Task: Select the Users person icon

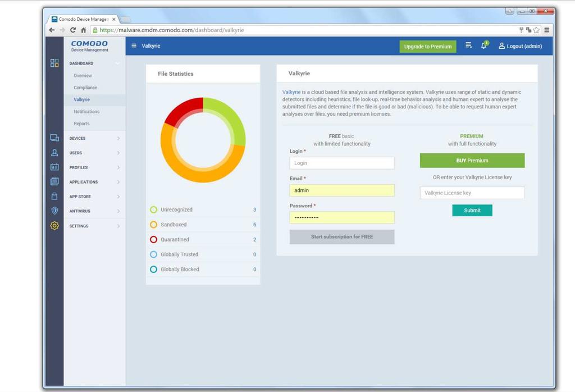Action: [x=54, y=153]
